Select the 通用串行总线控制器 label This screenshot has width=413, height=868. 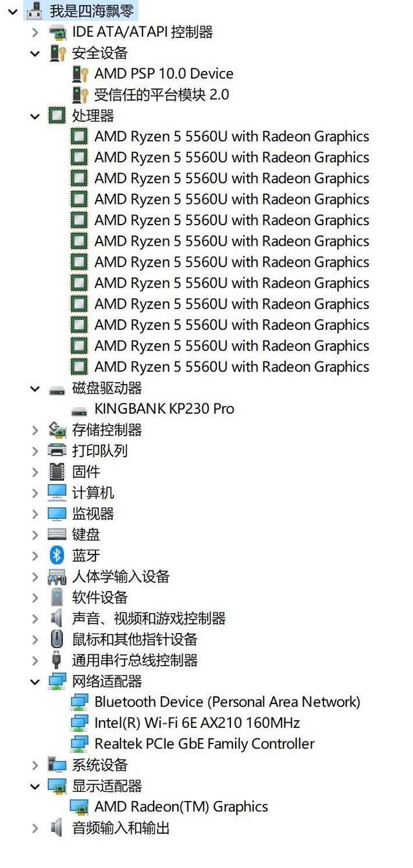135,660
